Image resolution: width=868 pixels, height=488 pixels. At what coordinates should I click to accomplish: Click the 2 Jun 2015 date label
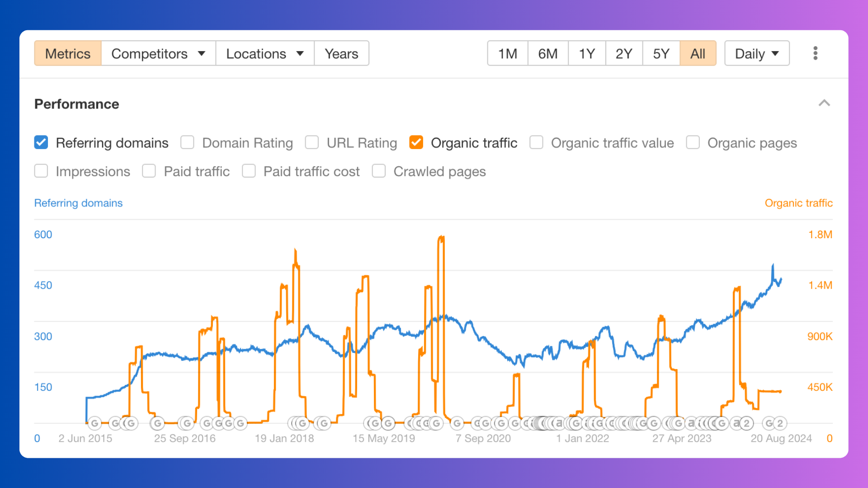point(85,438)
